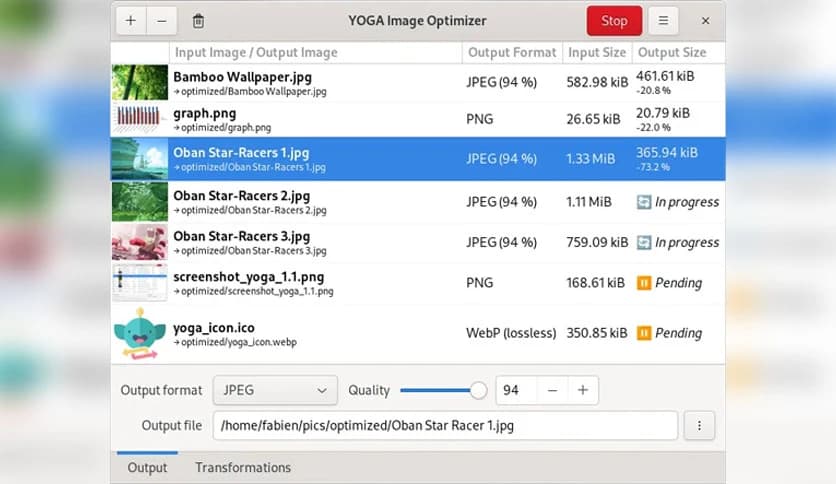Click the remove image minus button
836x484 pixels.
(x=162, y=21)
